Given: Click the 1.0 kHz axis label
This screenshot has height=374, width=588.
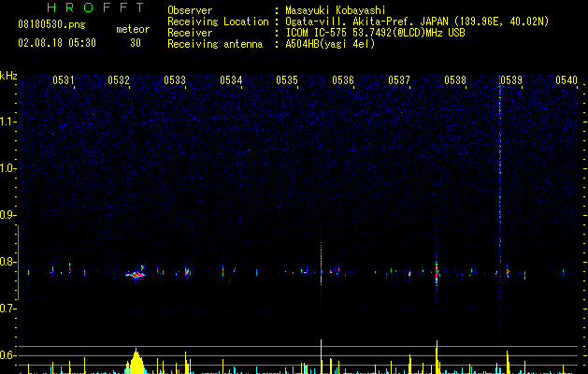Looking at the screenshot, I should tap(8, 168).
